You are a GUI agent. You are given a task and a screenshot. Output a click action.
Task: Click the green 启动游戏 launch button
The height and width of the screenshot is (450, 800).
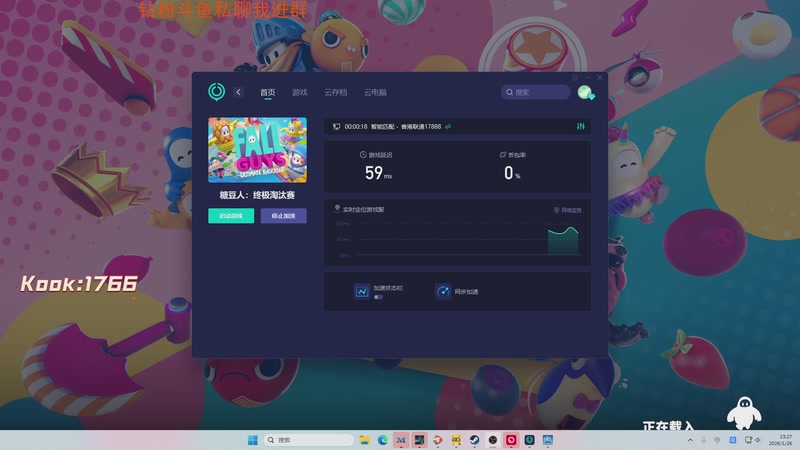click(x=231, y=216)
